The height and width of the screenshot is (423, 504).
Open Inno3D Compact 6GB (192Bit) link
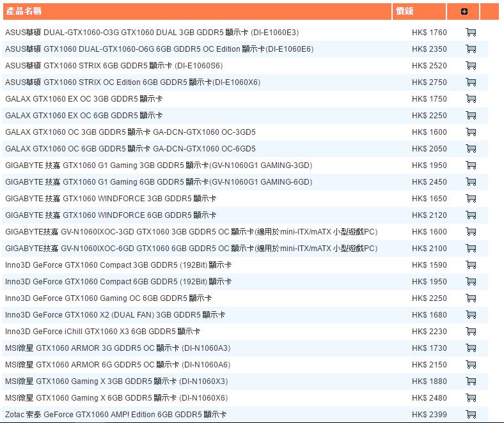click(x=118, y=282)
